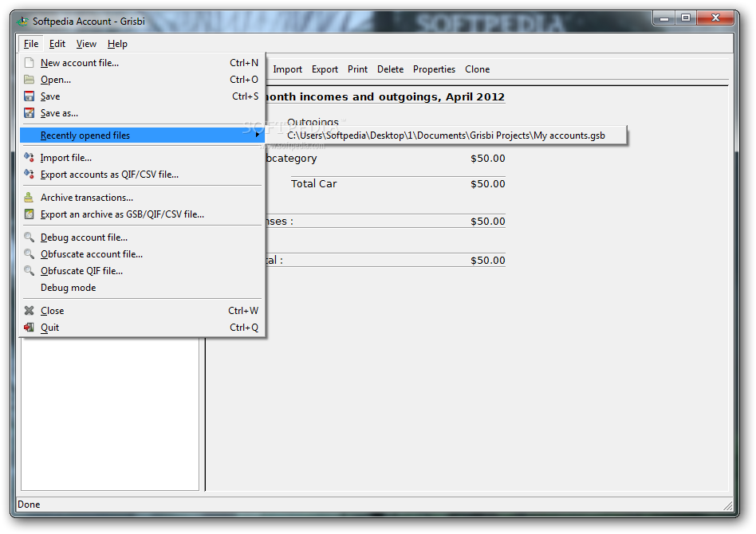
Task: Choose Open... from File menu
Action: point(142,79)
